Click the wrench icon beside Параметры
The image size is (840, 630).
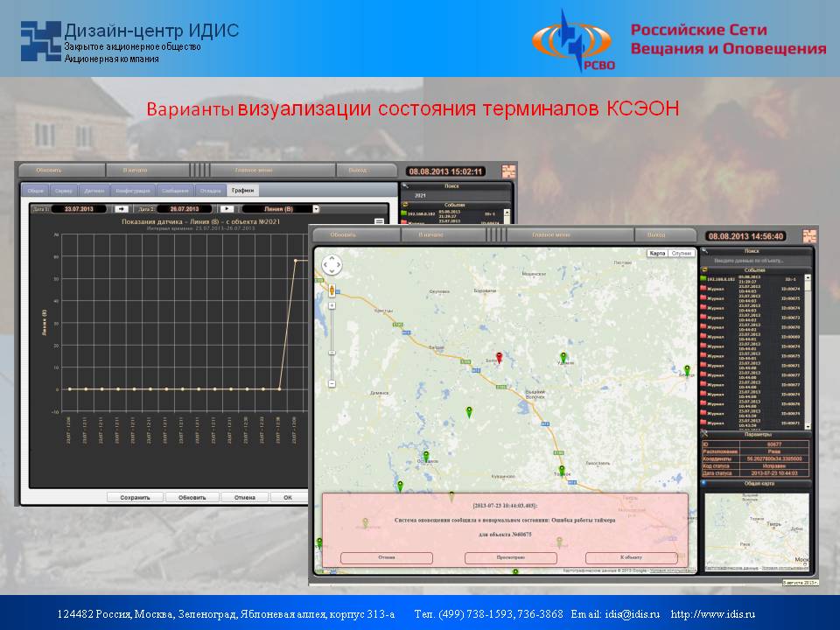(x=705, y=434)
